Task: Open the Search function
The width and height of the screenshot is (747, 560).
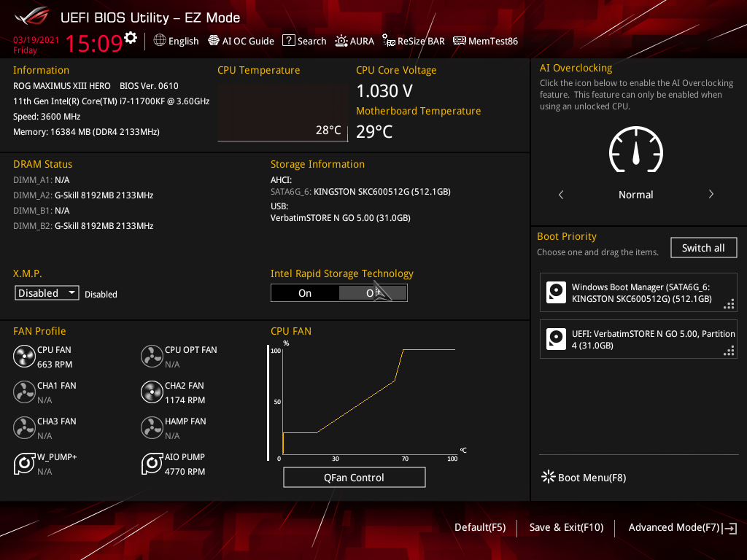Action: (x=304, y=41)
